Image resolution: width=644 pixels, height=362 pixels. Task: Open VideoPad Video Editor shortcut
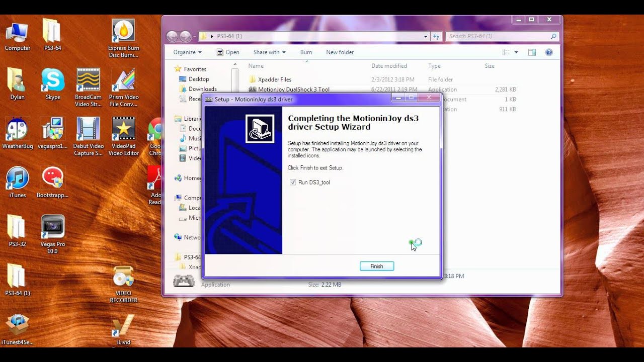[x=123, y=137]
